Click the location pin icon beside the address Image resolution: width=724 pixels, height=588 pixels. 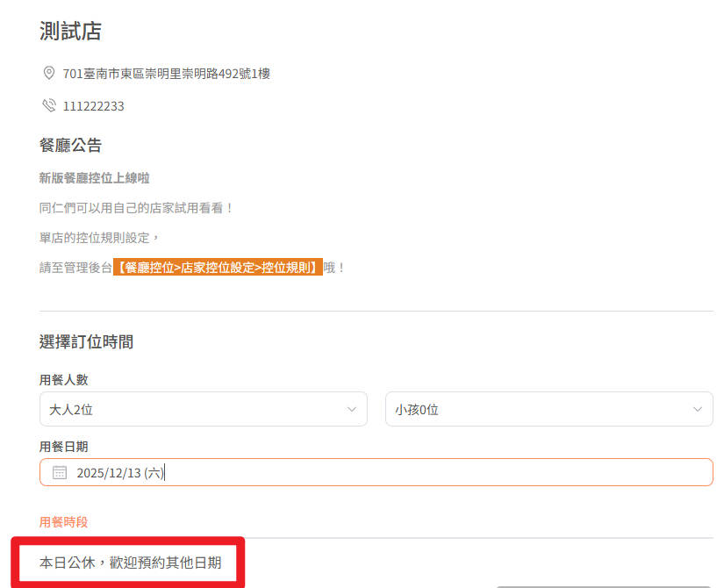[x=49, y=73]
